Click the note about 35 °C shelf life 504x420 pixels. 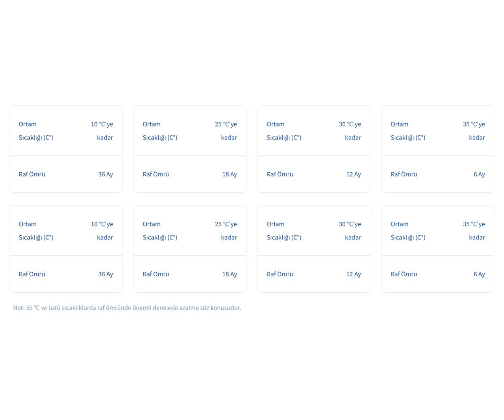[x=127, y=308]
